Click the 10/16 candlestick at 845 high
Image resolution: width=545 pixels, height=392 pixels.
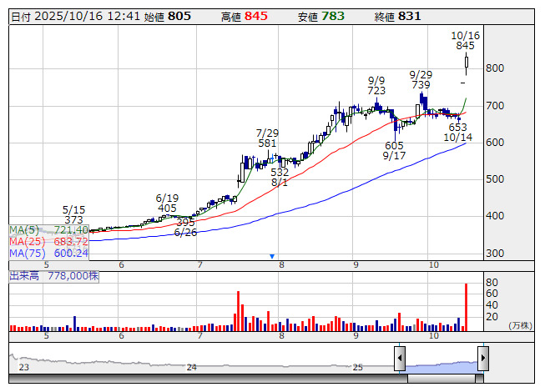pos(466,63)
